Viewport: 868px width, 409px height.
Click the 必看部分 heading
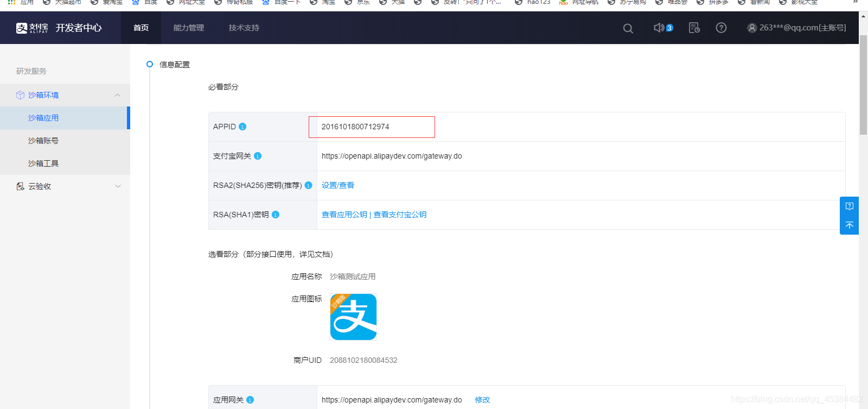click(224, 87)
